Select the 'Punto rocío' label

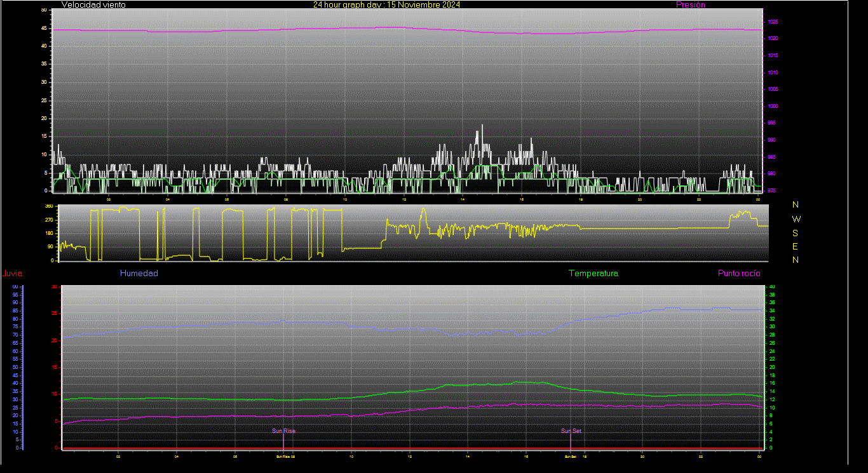tap(739, 274)
